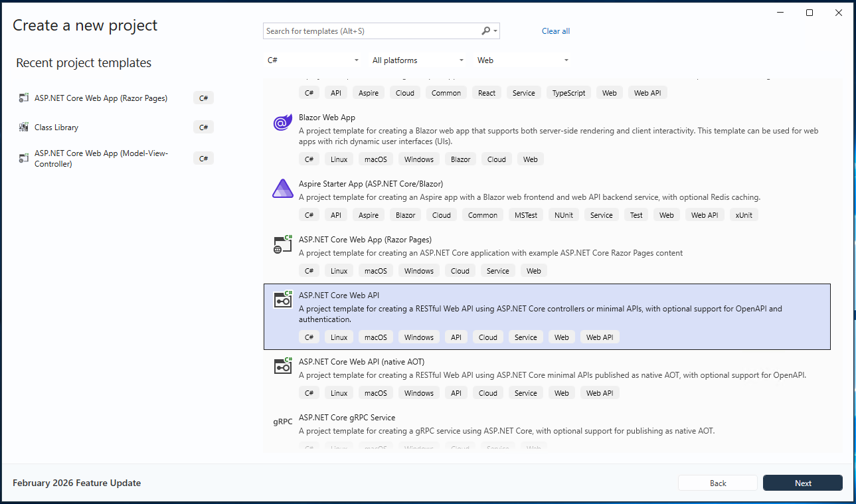Click the Razor Pages template icon in list
The image size is (856, 504).
pyautogui.click(x=283, y=245)
